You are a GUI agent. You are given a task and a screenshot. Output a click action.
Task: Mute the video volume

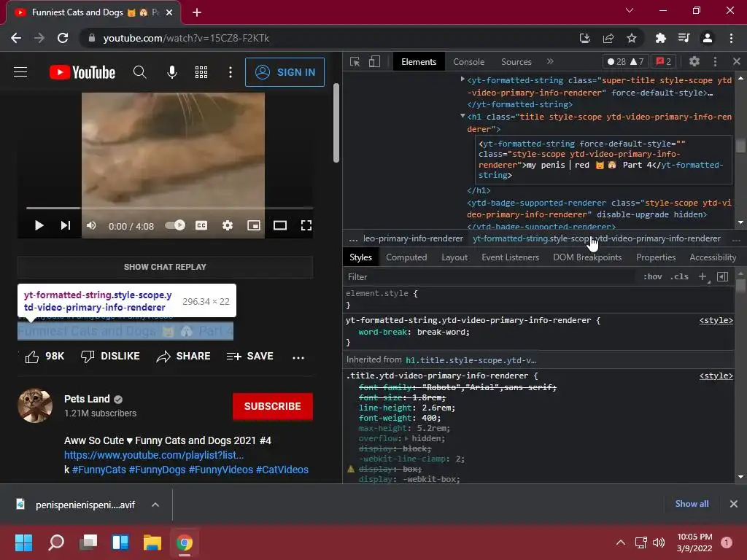(x=91, y=225)
